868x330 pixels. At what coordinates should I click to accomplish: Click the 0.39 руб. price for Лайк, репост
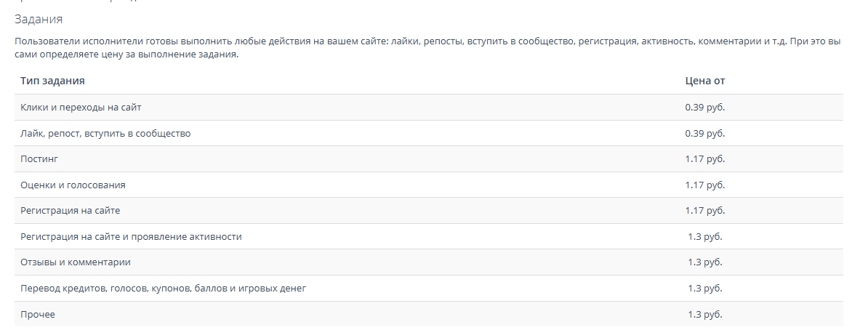point(704,134)
